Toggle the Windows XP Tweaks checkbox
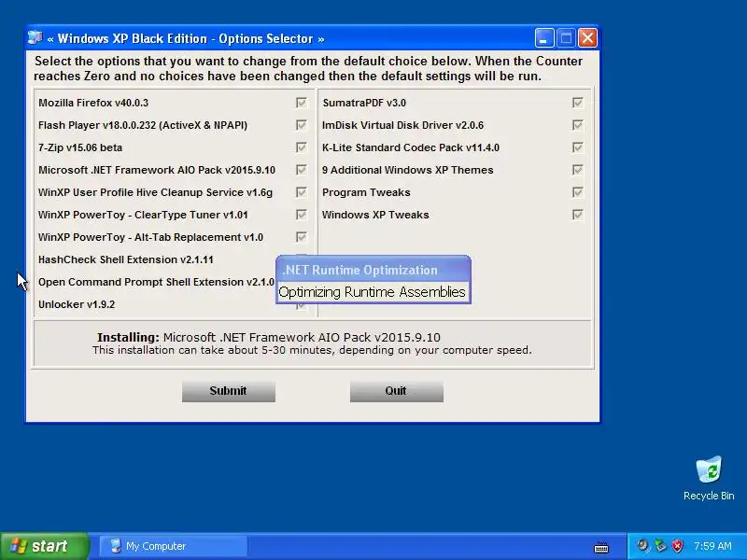 pos(577,215)
